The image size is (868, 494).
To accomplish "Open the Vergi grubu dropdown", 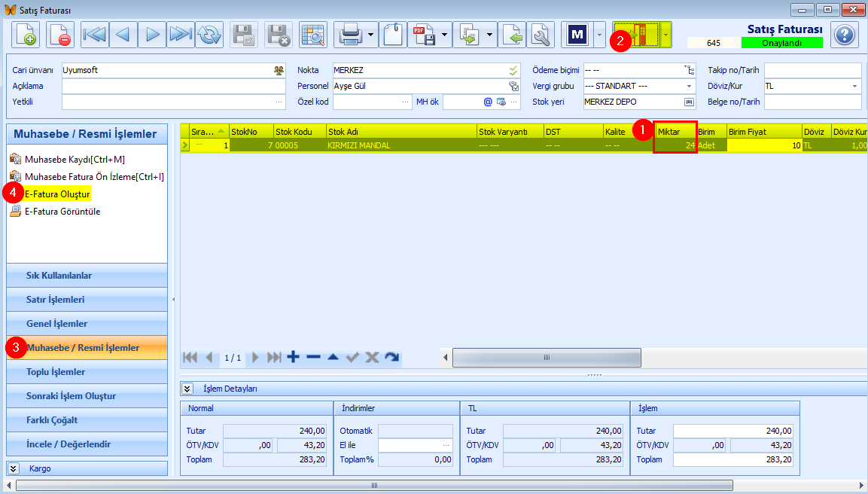I will (690, 85).
